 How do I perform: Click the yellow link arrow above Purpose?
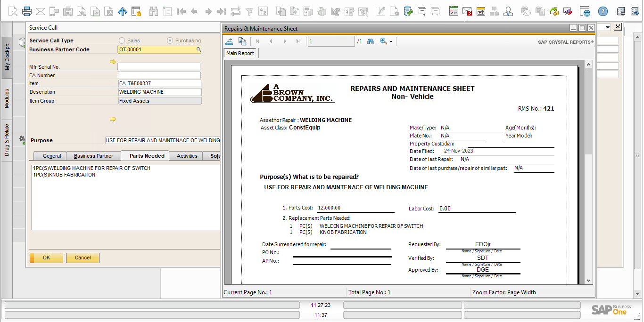113,119
